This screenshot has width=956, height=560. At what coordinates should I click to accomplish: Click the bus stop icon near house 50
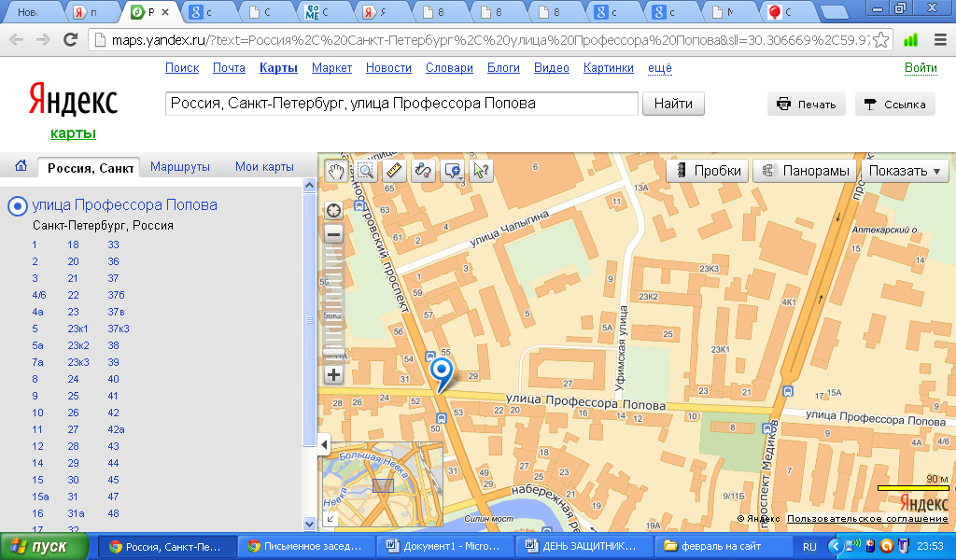442,418
